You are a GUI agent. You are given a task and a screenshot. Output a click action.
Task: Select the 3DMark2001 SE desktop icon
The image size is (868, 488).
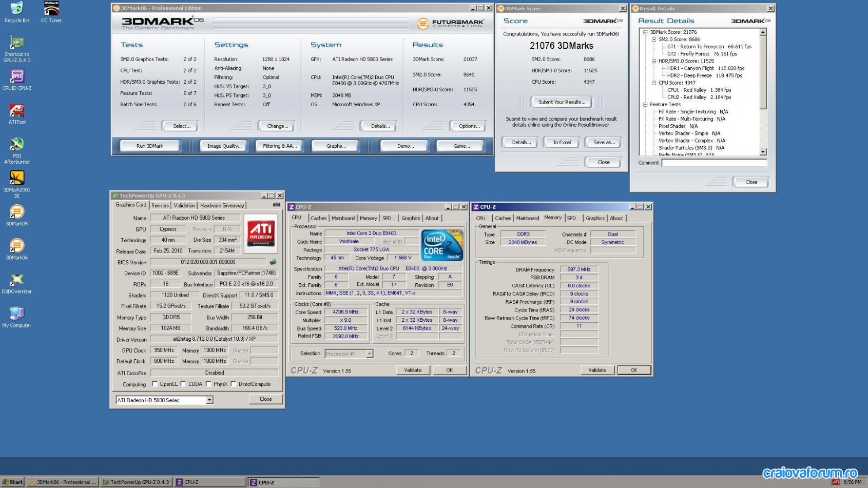click(x=16, y=185)
